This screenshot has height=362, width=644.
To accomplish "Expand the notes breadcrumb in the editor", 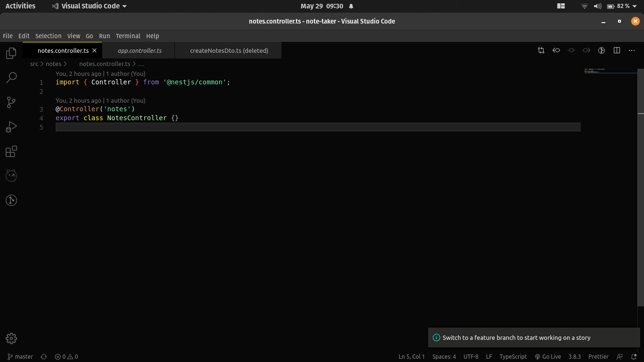I will [53, 64].
